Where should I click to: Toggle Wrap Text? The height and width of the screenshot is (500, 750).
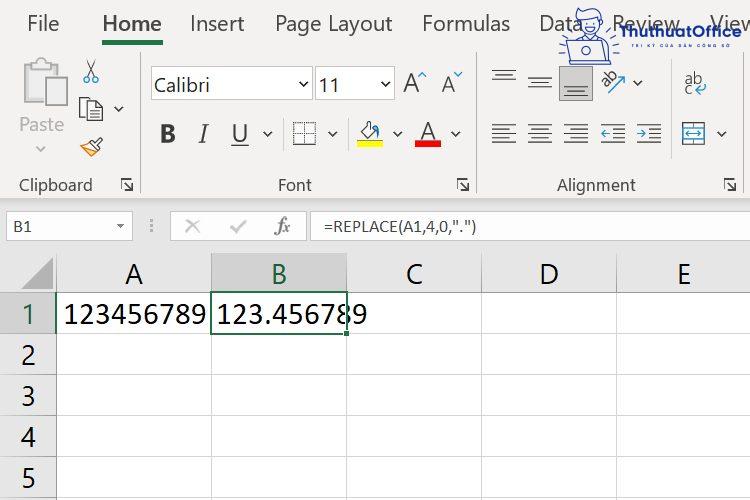(695, 83)
